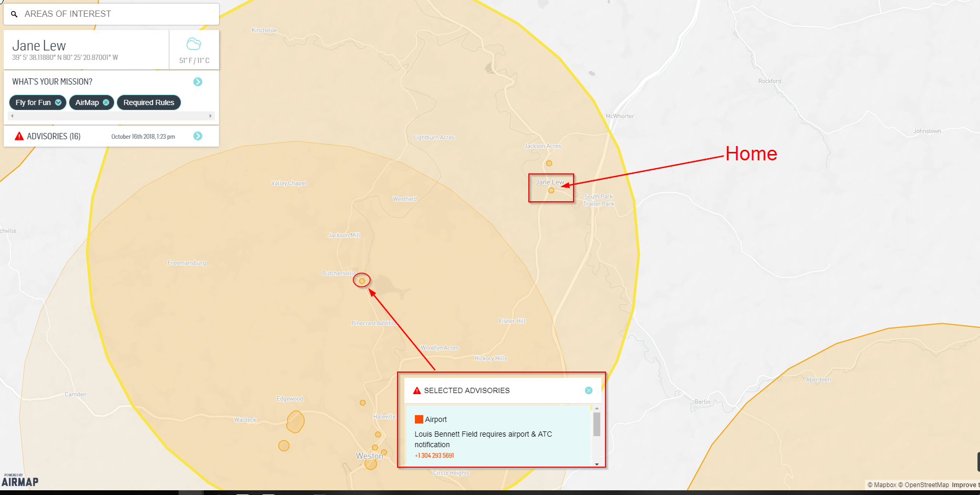Click the Camden map label
980x495 pixels.
(76, 394)
